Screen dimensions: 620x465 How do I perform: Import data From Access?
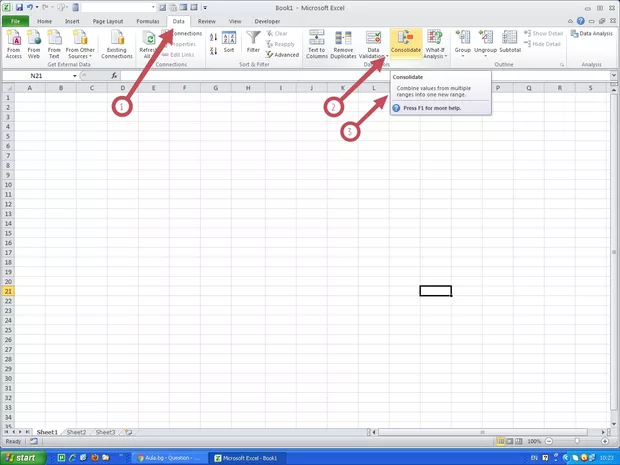pyautogui.click(x=14, y=44)
